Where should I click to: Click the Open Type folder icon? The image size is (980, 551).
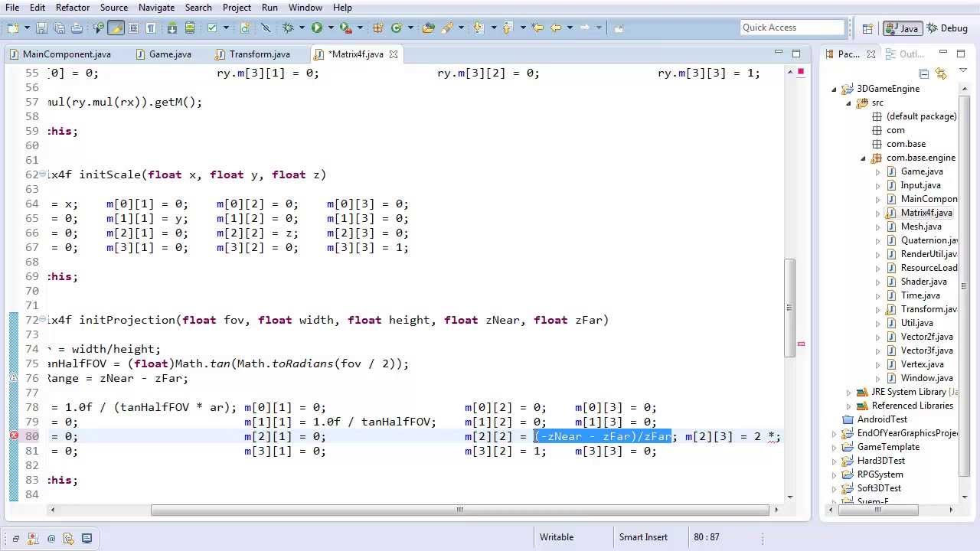tap(428, 28)
